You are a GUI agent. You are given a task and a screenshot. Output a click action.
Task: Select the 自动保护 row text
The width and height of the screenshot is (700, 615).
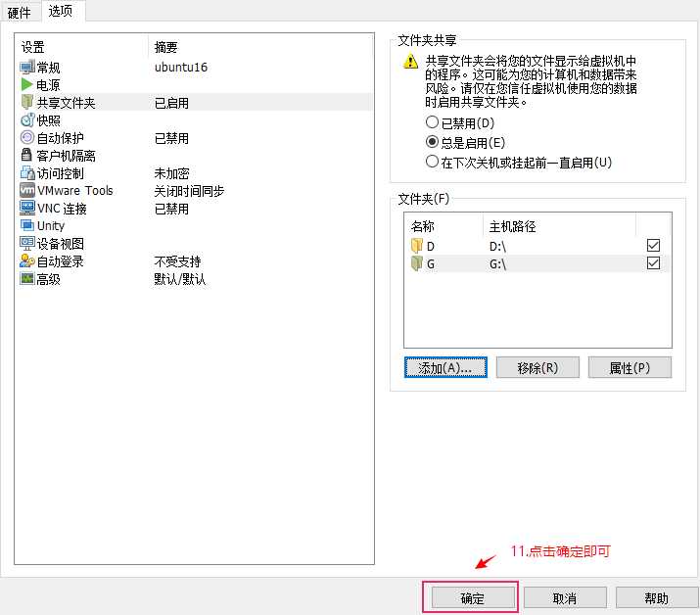60,138
